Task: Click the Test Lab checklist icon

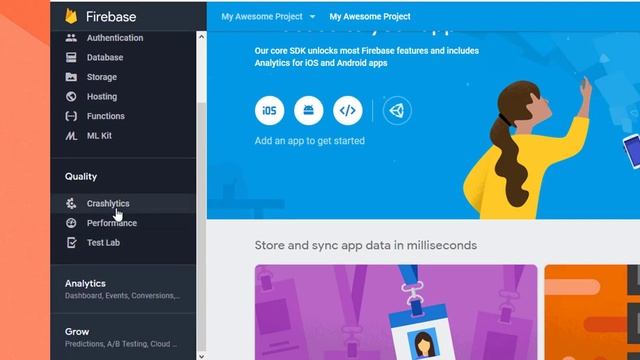Action: click(x=71, y=242)
